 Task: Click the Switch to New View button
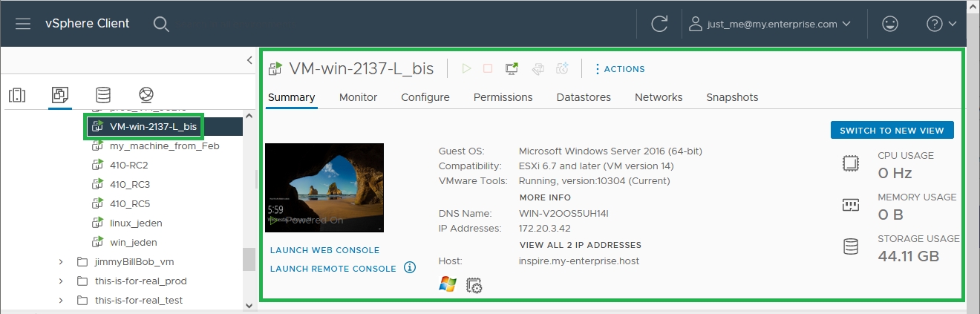click(892, 131)
